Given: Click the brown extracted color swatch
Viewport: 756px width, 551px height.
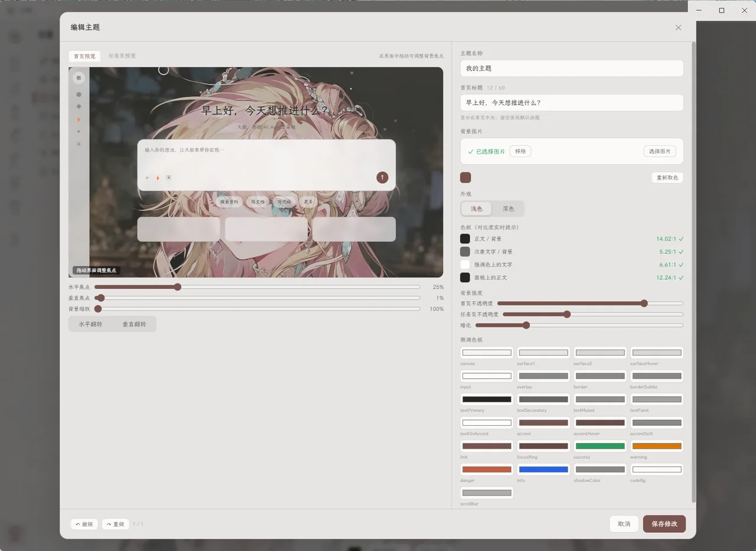Looking at the screenshot, I should coord(465,178).
